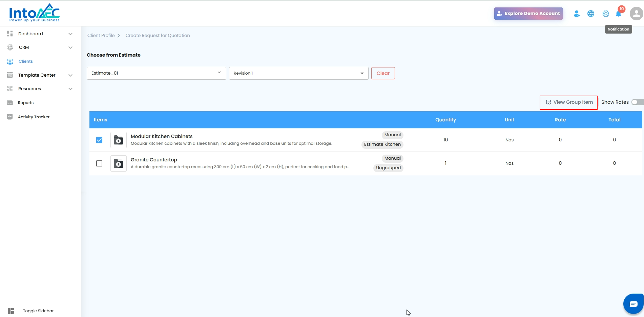This screenshot has height=317, width=644.
Task: Open Reports in the sidebar
Action: tap(26, 103)
